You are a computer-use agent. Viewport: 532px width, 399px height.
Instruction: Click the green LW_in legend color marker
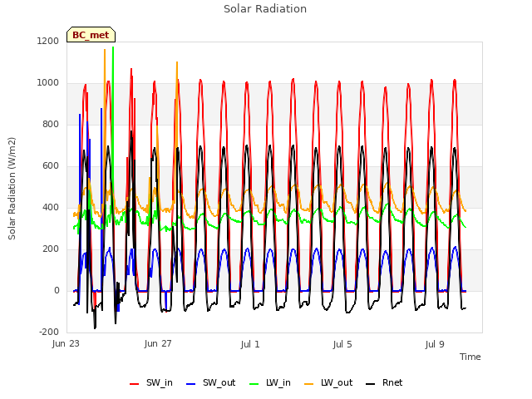tap(254, 384)
